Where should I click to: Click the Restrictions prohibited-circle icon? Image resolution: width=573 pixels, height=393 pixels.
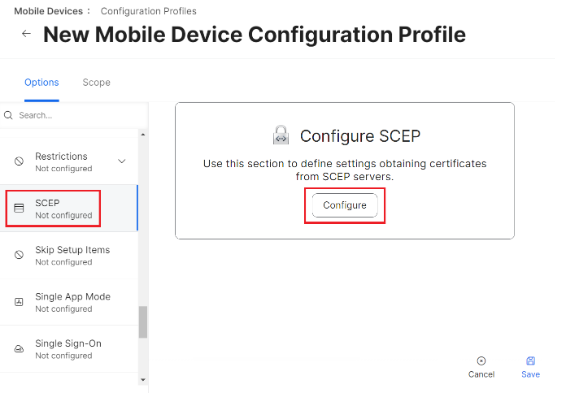[x=19, y=161]
